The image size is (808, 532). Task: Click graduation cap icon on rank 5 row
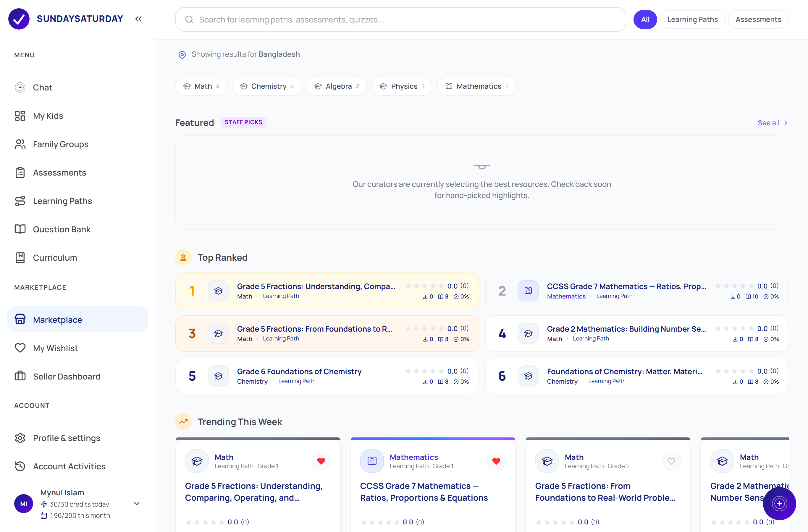[x=218, y=376]
